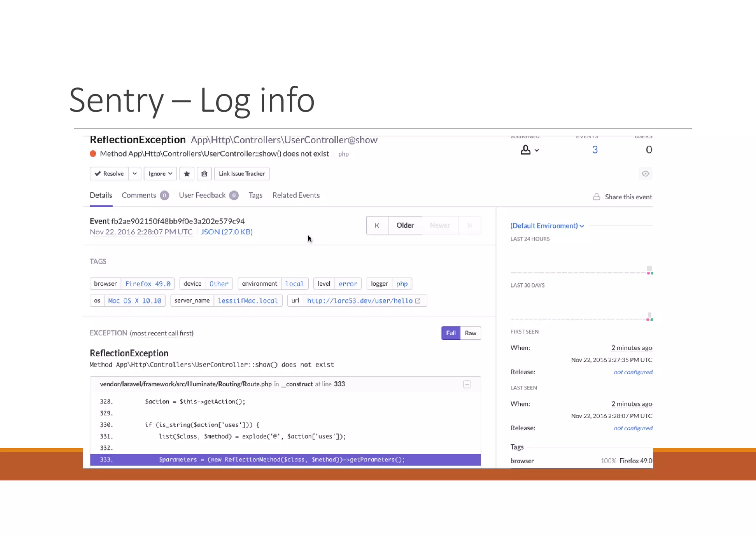Click the assignee person icon

(526, 150)
